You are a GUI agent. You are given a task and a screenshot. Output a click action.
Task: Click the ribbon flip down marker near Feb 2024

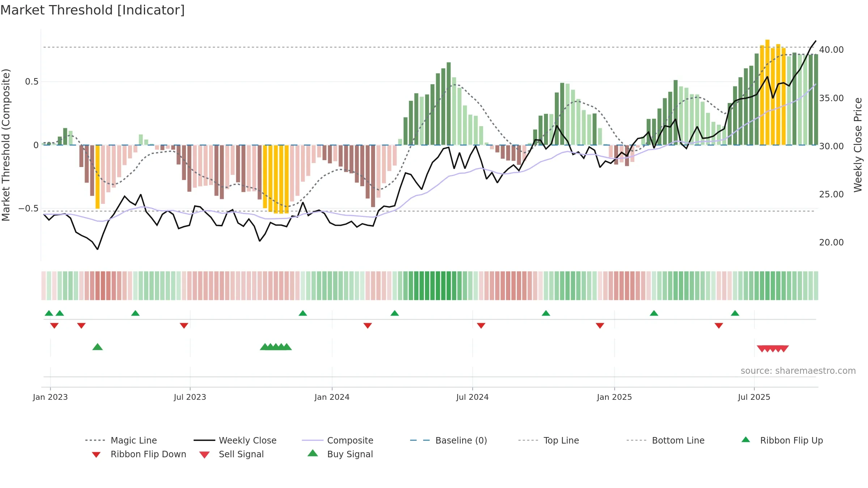[367, 326]
